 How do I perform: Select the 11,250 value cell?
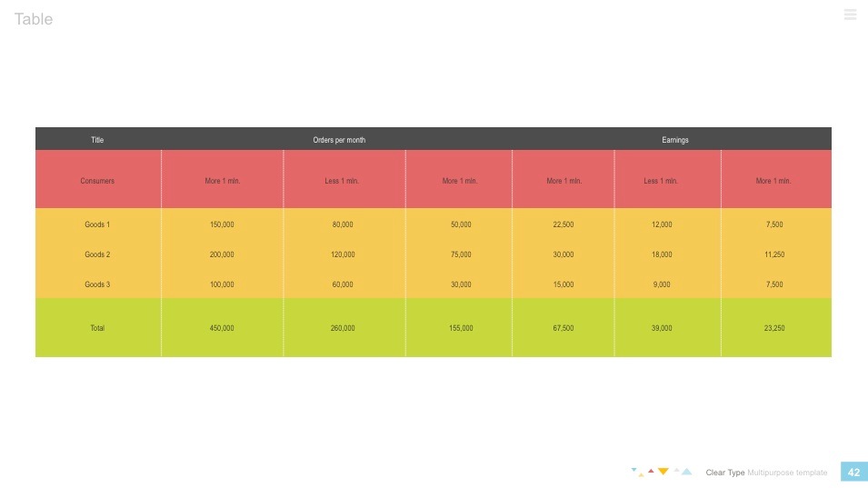[x=774, y=254]
